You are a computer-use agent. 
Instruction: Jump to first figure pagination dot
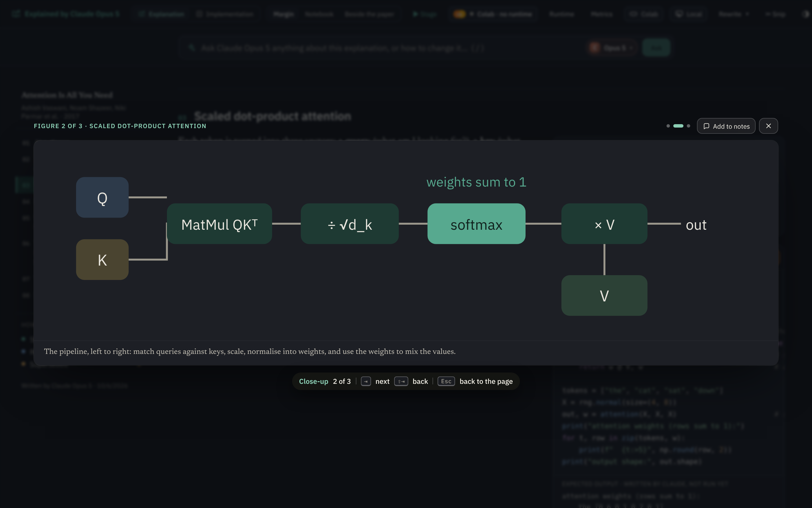[x=668, y=126]
